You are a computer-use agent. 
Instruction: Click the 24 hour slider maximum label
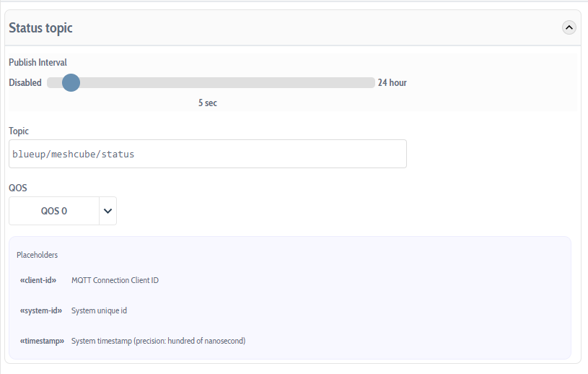(x=392, y=82)
